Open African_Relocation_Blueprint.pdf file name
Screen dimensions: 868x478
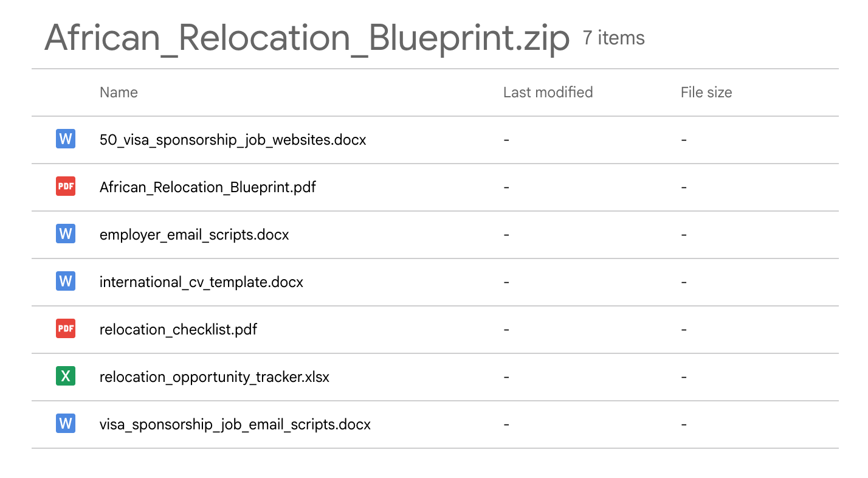208,187
